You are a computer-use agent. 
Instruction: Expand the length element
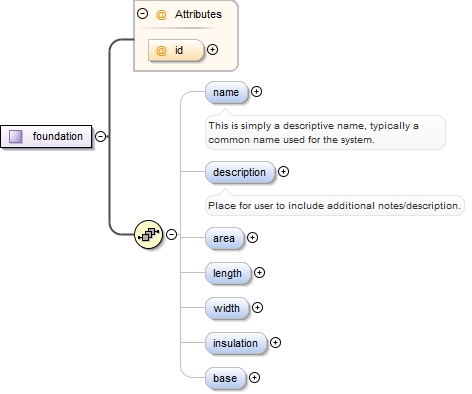click(x=259, y=273)
